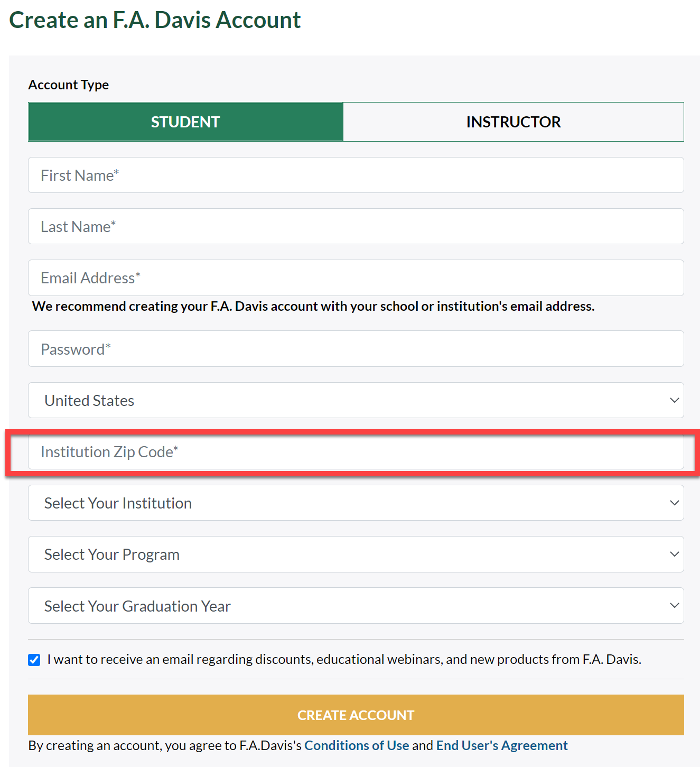Click the chevron arrow on country selector
700x767 pixels.
pos(674,401)
